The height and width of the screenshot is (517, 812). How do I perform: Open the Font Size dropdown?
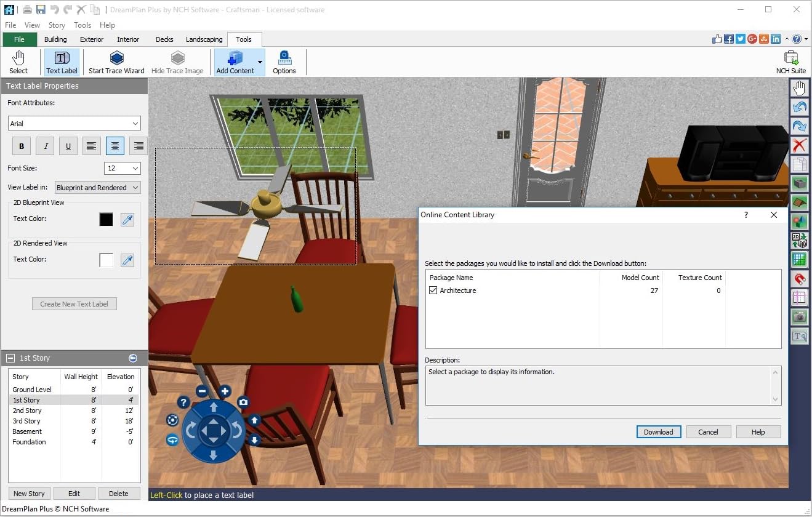[x=123, y=168]
